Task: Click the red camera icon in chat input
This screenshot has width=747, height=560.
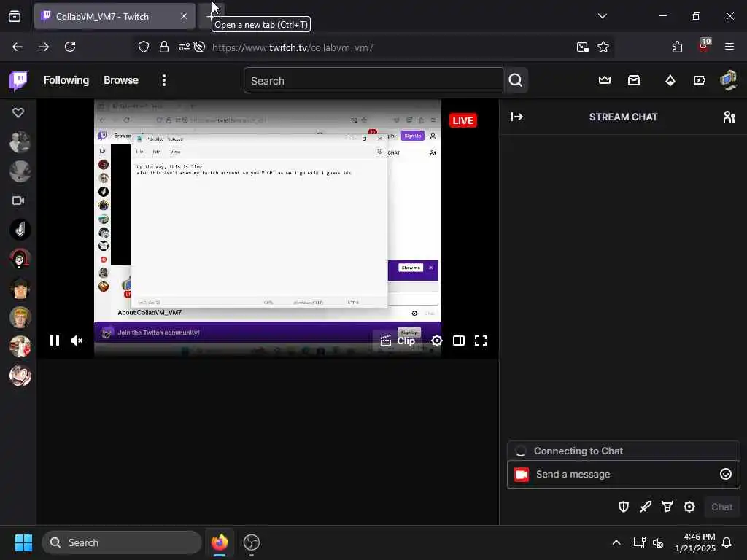Action: pyautogui.click(x=522, y=474)
